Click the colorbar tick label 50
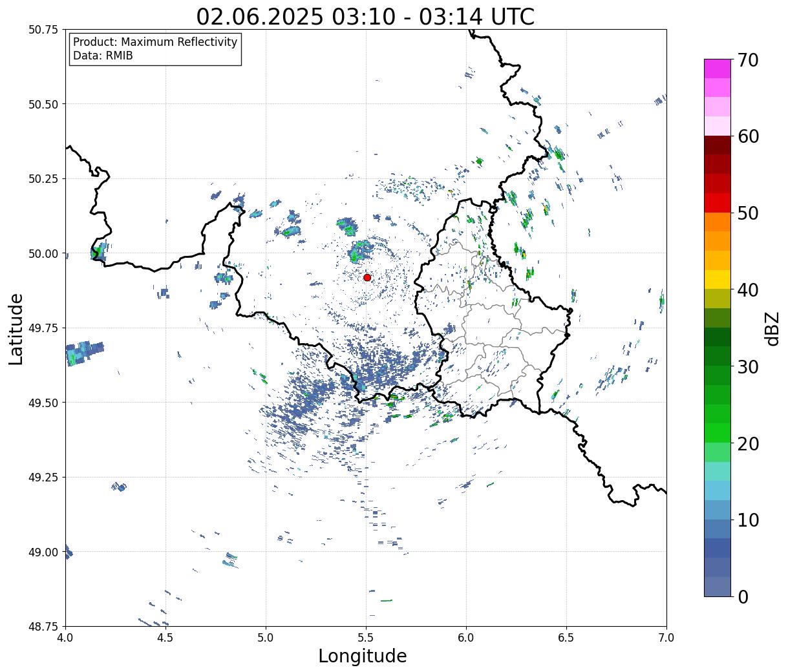 click(x=747, y=213)
